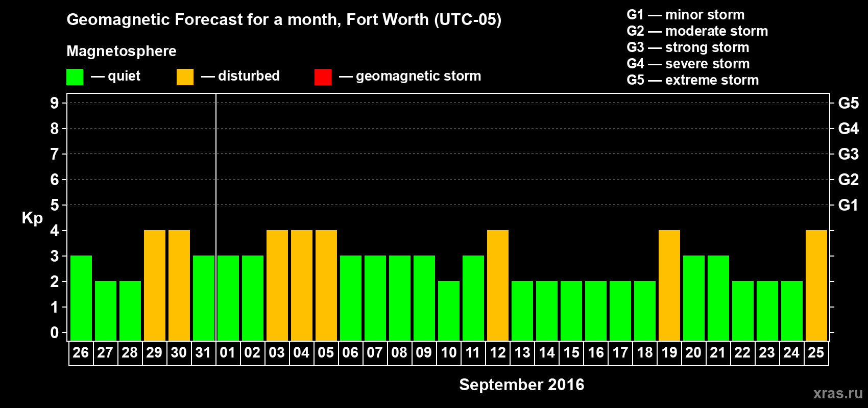Screen dimensions: 868x408
Task: Click the date cell labeled 18
Action: click(x=644, y=353)
